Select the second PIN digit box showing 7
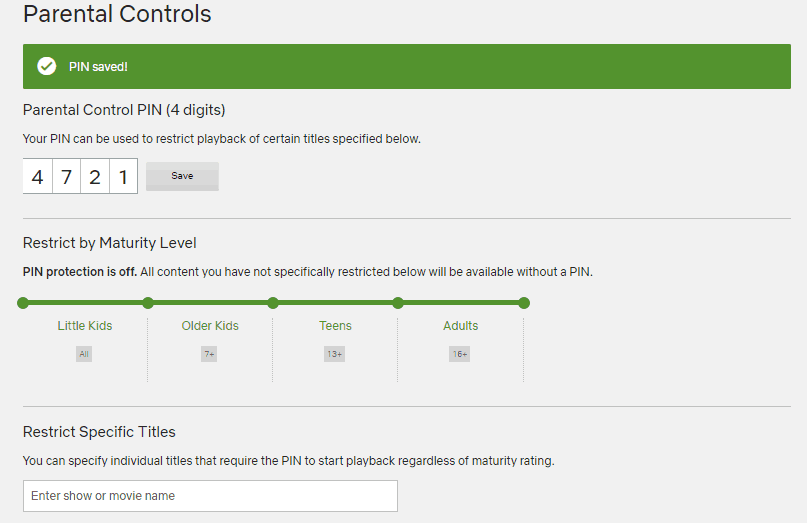This screenshot has height=523, width=807. [x=66, y=177]
